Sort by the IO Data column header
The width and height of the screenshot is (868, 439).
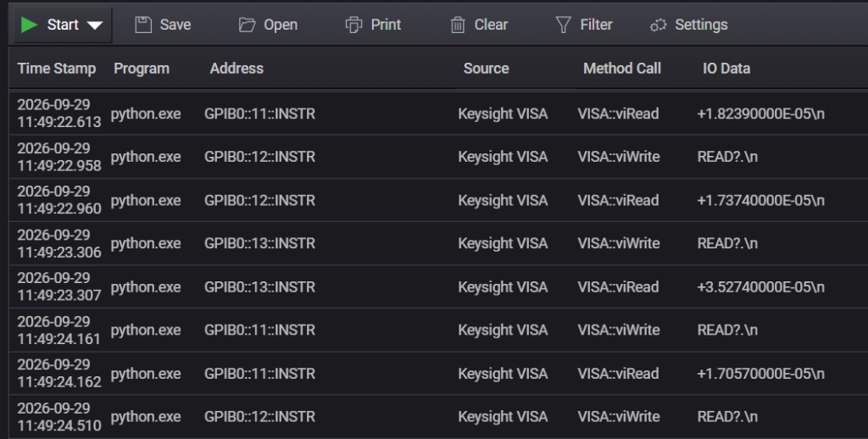726,69
